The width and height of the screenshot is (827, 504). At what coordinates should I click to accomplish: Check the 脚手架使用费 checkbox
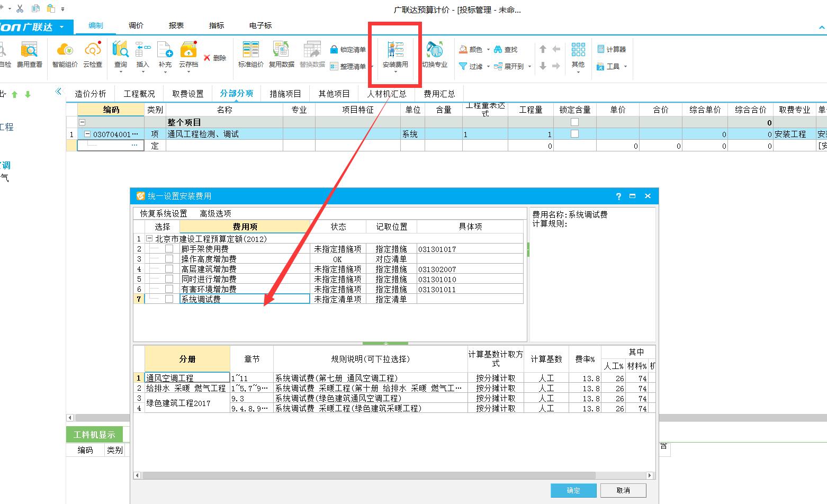tap(169, 248)
